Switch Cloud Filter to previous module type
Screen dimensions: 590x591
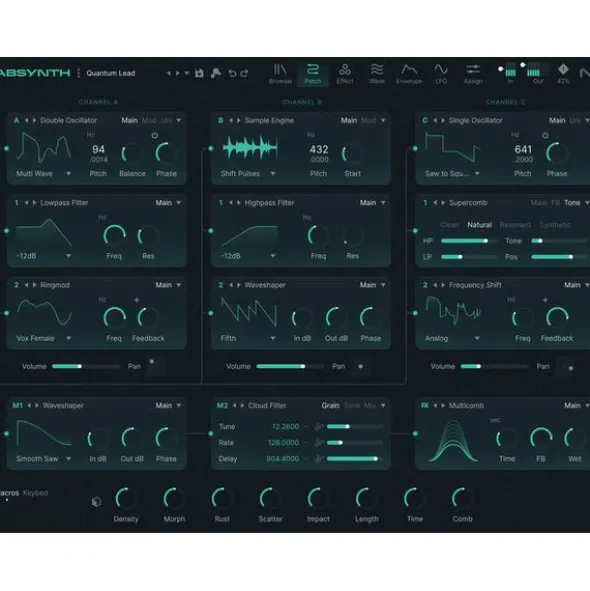(x=234, y=406)
